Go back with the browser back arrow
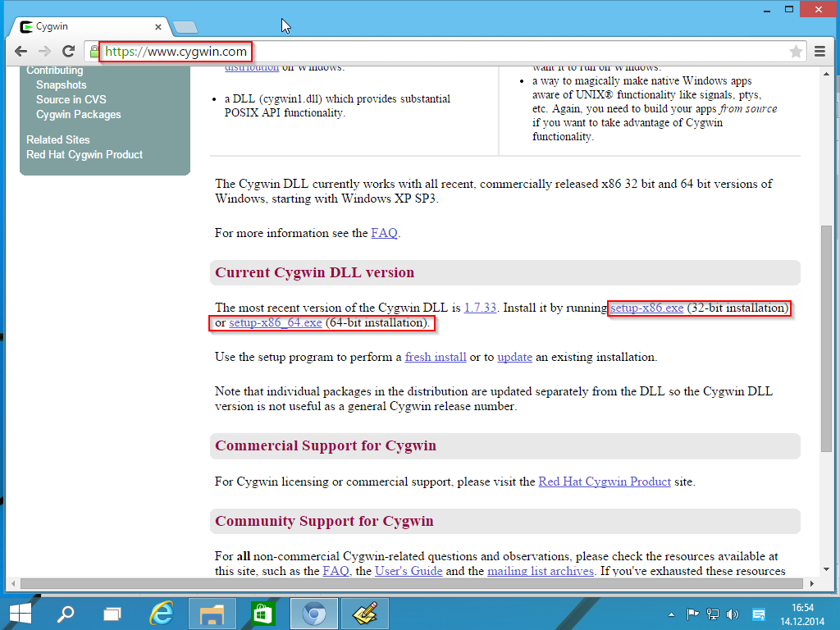Screen dimensions: 840x630 [21, 52]
